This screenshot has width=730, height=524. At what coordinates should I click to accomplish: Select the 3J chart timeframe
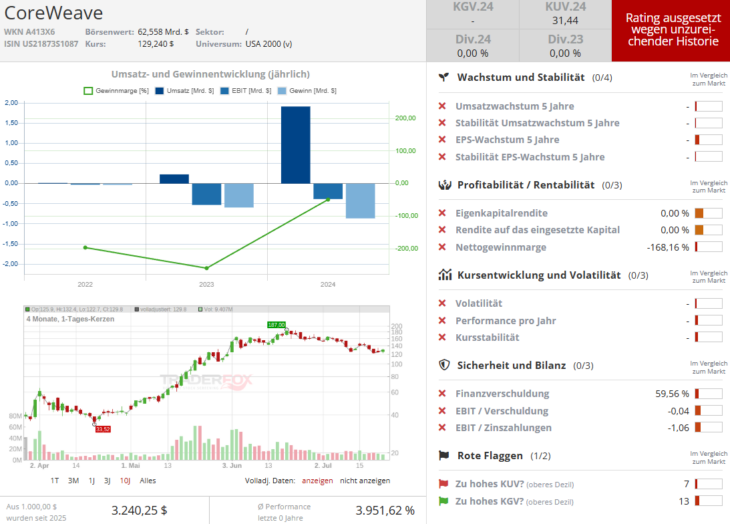pyautogui.click(x=107, y=481)
